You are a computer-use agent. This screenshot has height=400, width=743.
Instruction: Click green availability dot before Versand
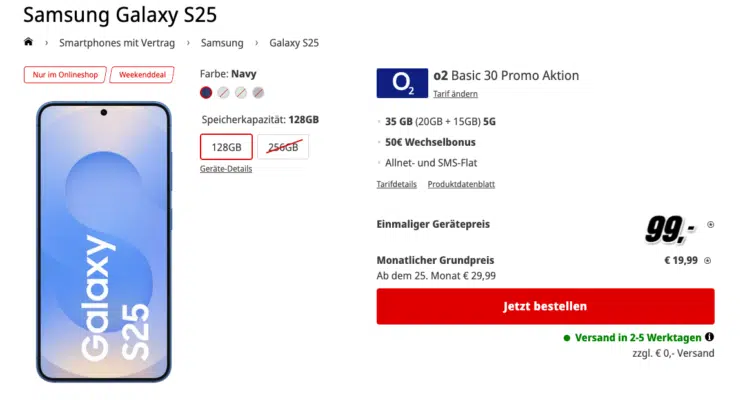click(567, 338)
